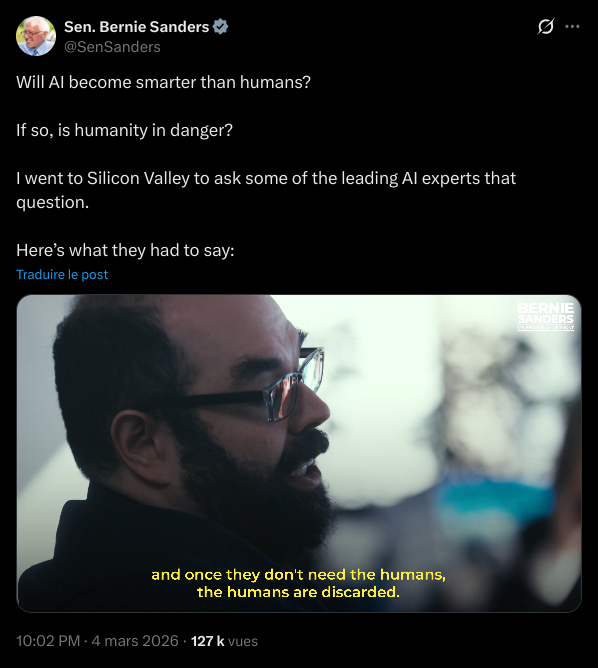Click the sentence starting "I went to Silicon Valley"
Screen dimensions: 598x668
click(x=266, y=190)
